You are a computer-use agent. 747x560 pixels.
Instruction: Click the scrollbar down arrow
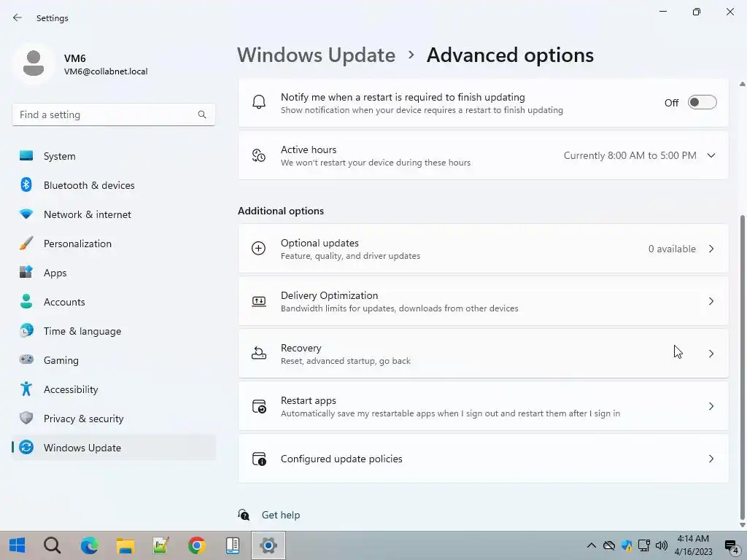coord(742,525)
